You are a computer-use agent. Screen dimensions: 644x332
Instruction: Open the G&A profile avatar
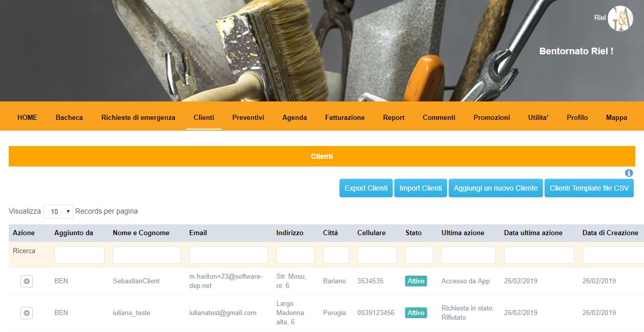(x=620, y=19)
